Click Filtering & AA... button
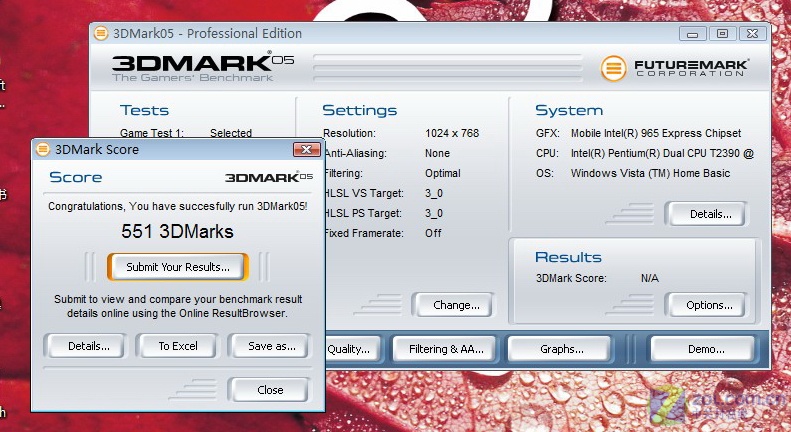Screen dimensions: 791x432 (x=443, y=349)
